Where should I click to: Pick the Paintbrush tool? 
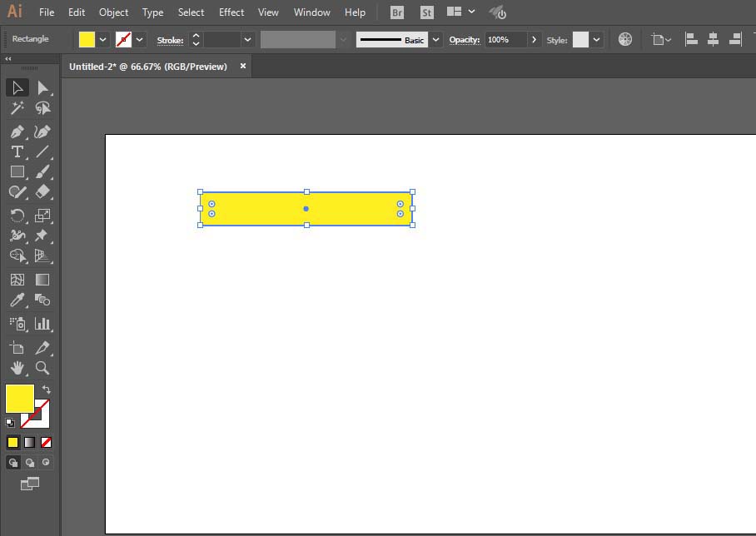pos(42,171)
